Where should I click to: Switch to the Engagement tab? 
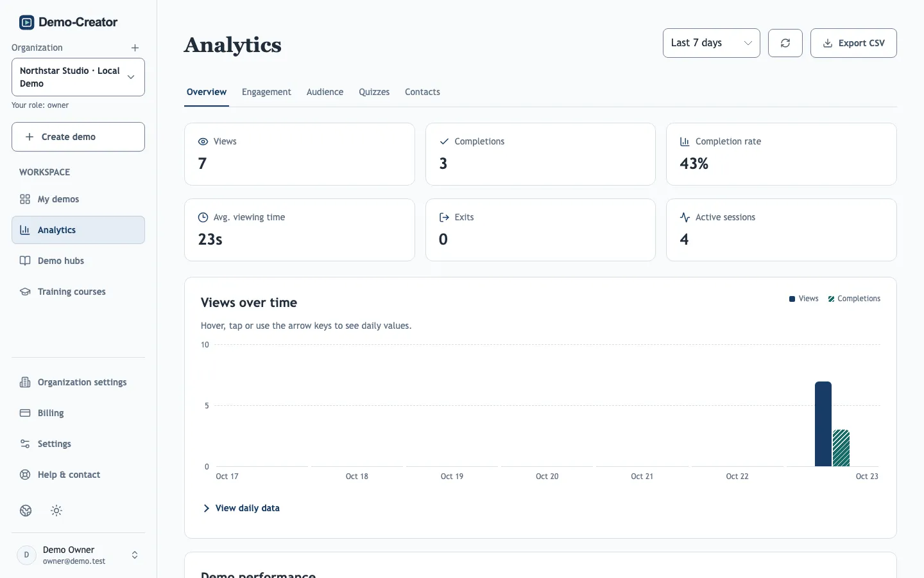(x=266, y=92)
